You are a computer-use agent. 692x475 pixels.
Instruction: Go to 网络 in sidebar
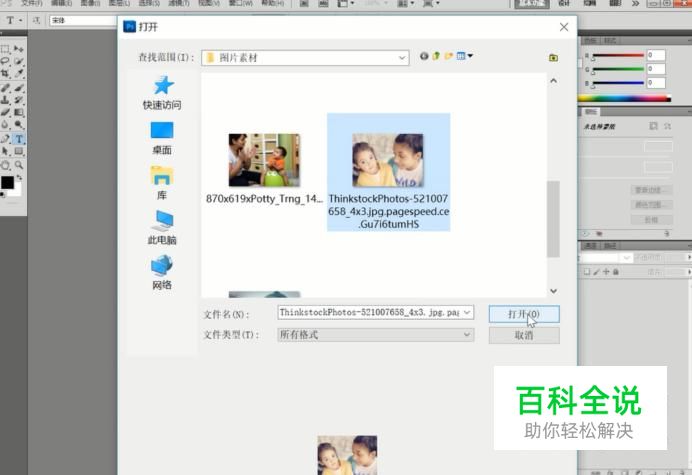[162, 273]
